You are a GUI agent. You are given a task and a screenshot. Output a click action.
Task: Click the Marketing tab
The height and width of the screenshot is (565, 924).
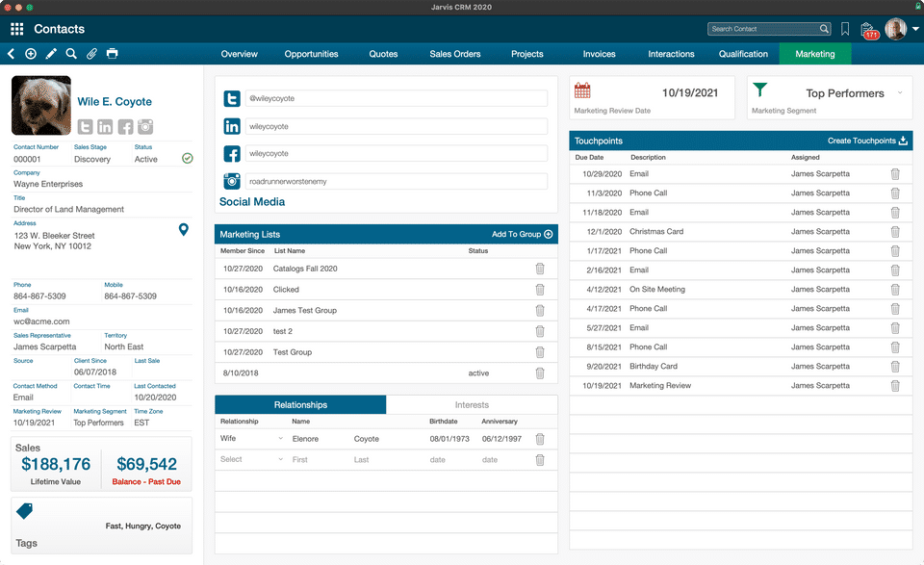point(815,54)
